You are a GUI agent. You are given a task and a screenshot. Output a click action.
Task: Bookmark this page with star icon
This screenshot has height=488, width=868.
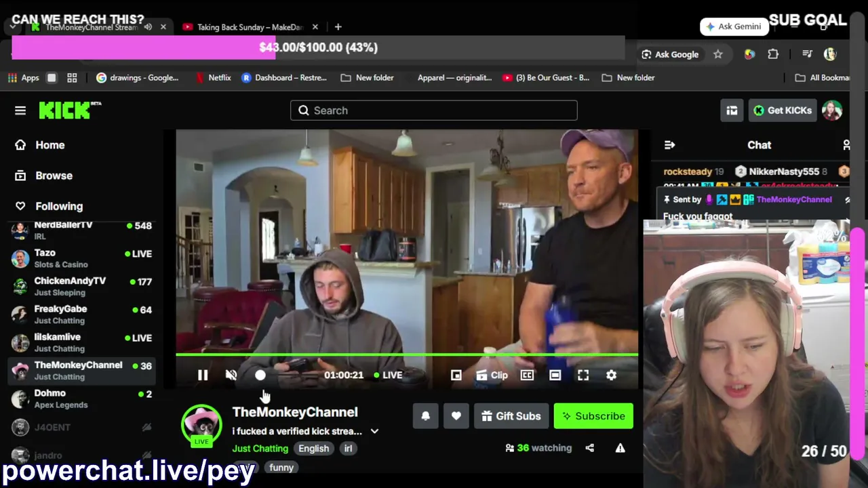click(x=718, y=54)
